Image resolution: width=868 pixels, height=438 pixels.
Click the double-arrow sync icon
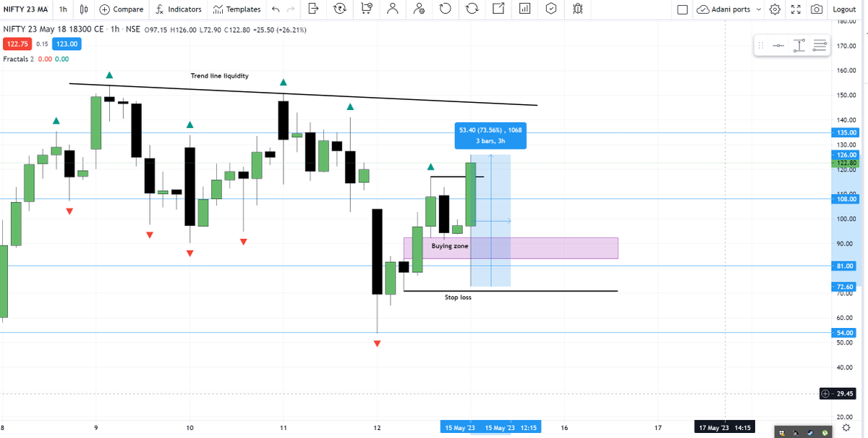(x=472, y=9)
